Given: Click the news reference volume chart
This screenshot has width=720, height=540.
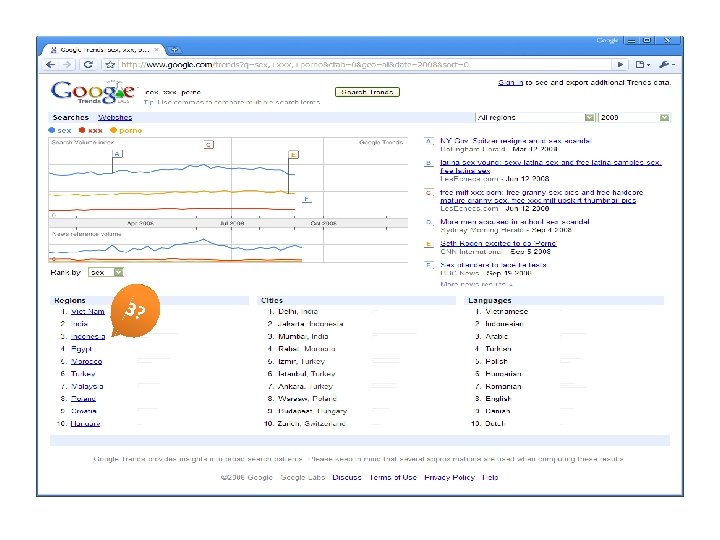Looking at the screenshot, I should coord(228,246).
